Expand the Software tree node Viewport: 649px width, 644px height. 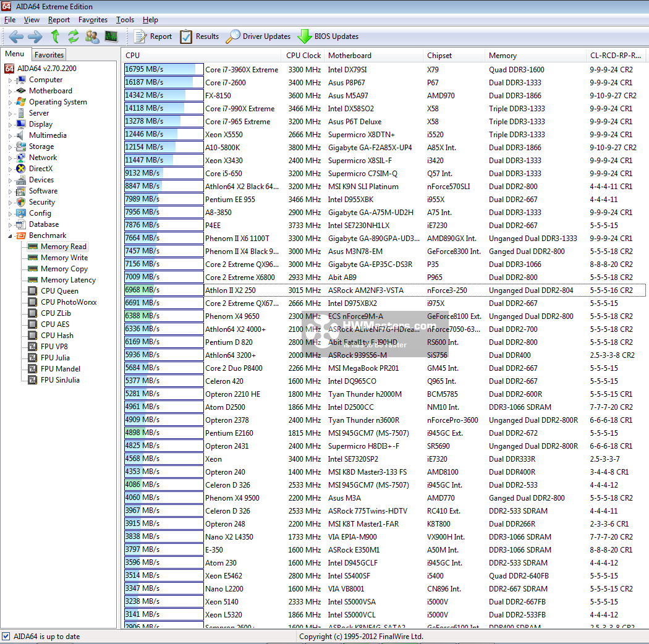(11, 192)
